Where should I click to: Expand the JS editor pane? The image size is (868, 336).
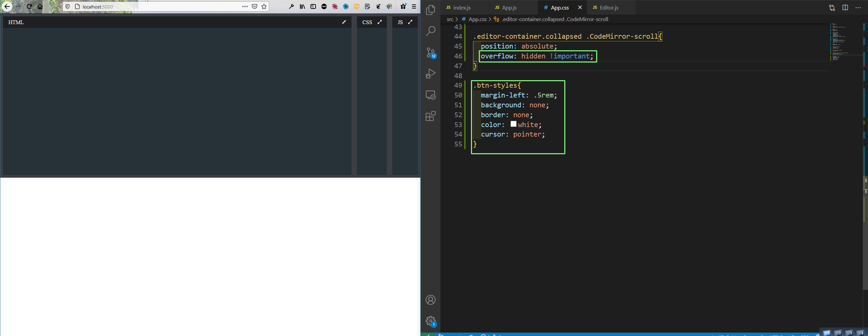click(x=410, y=22)
